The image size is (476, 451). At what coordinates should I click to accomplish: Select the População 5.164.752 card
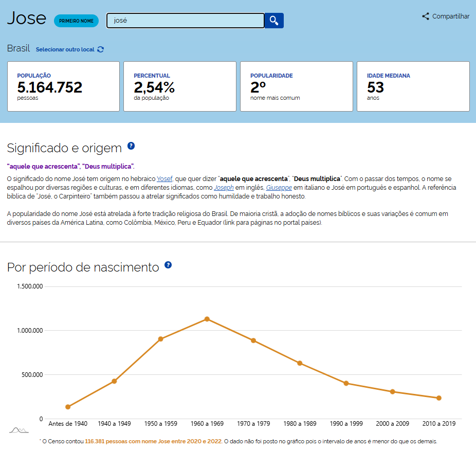[x=63, y=86]
